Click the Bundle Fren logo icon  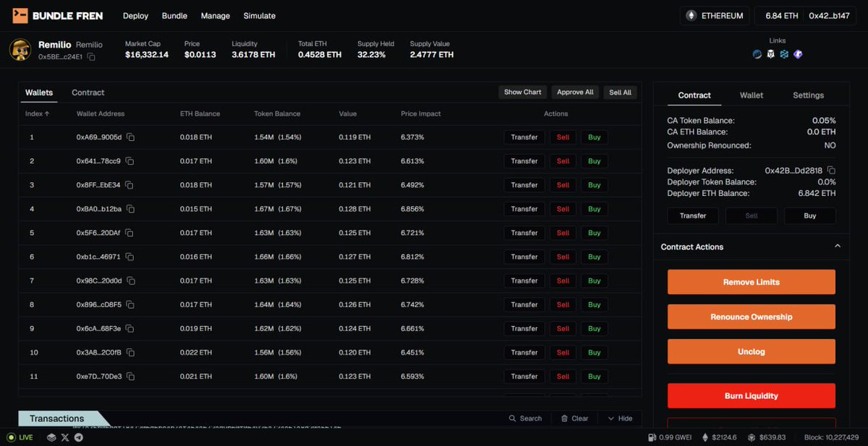coord(20,15)
